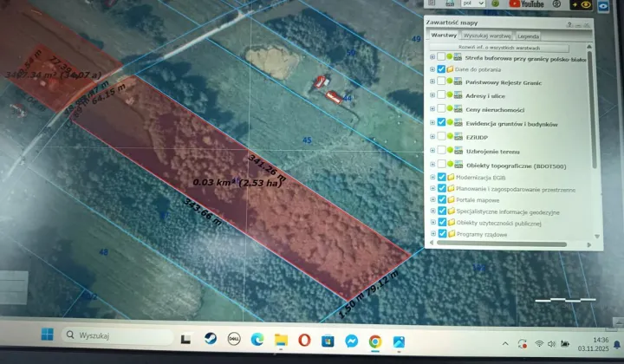Click the layer icon of Ewidencja gruntów i budynków
The image size is (624, 364).
coord(458,122)
